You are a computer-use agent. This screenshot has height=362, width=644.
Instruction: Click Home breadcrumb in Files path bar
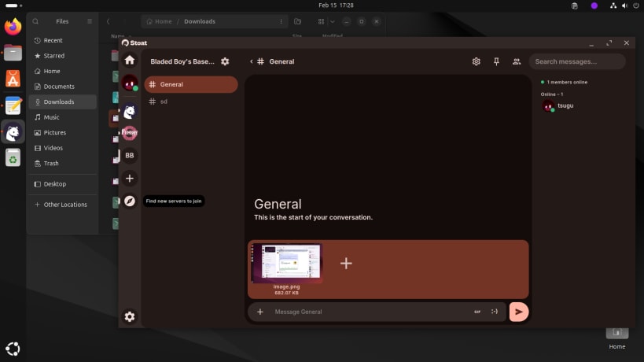pyautogui.click(x=160, y=21)
